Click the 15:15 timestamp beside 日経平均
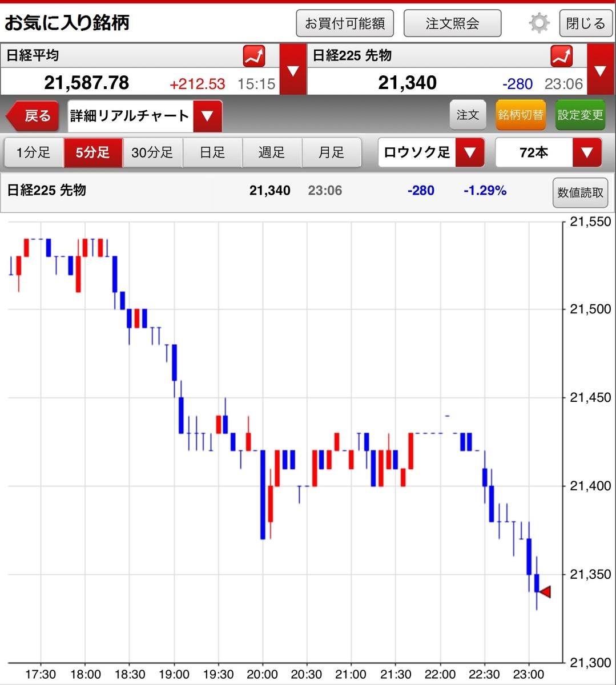Image resolution: width=616 pixels, height=685 pixels. tap(256, 84)
